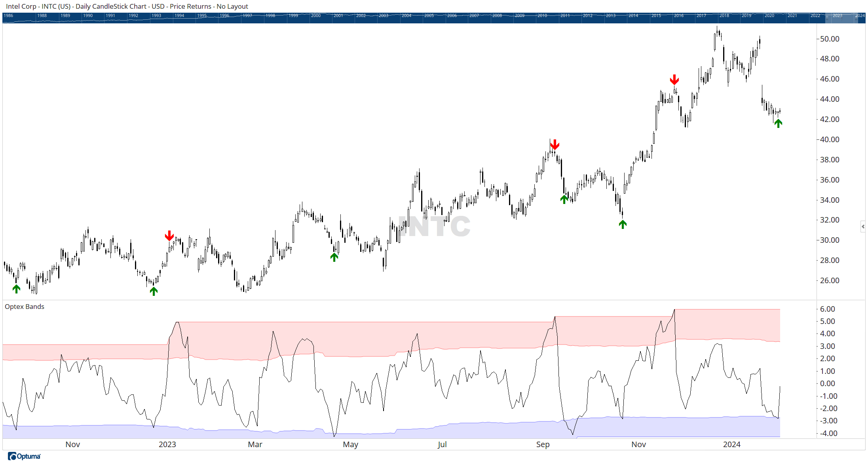Image resolution: width=868 pixels, height=461 pixels.
Task: Jump to 2020 in the timeline navigator
Action: pos(769,15)
